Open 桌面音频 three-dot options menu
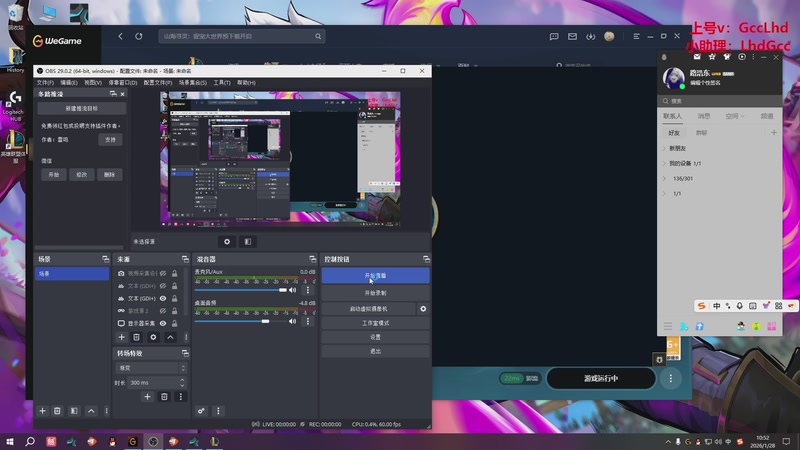This screenshot has width=800, height=450. (308, 321)
